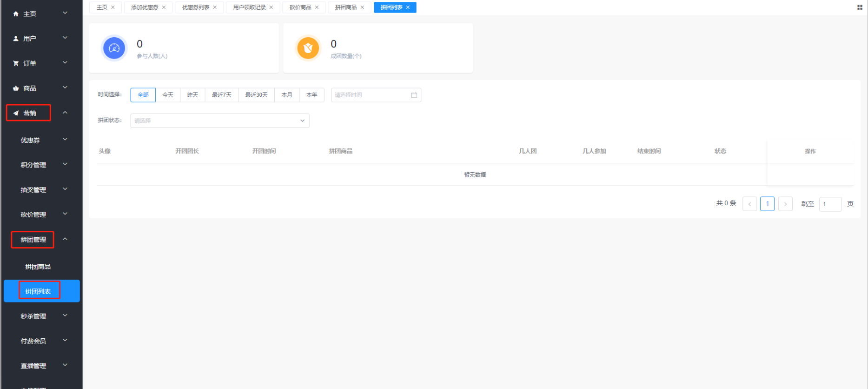Switch to the 砍价商品 tab
This screenshot has width=868, height=389.
click(x=300, y=7)
